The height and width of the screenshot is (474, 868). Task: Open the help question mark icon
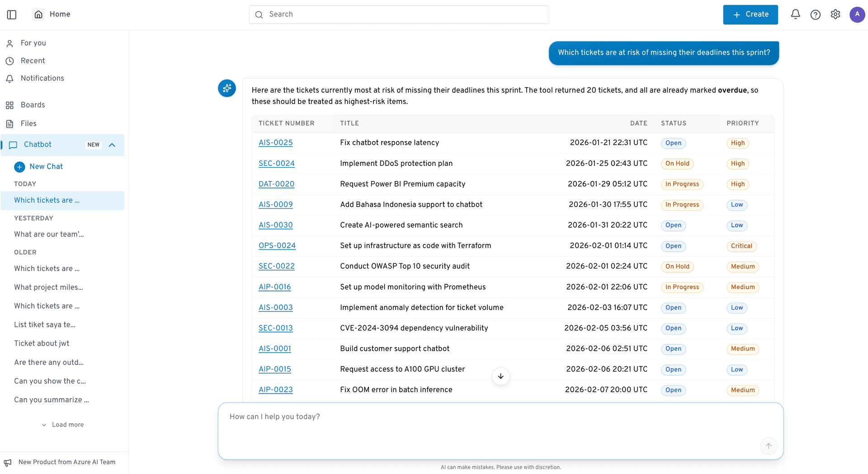click(815, 14)
